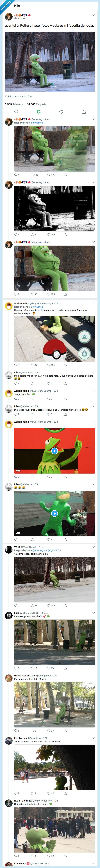The width and height of the screenshot is (100, 868).
Task: Like the main tweet with the heart icon
Action: [x=61, y=112]
